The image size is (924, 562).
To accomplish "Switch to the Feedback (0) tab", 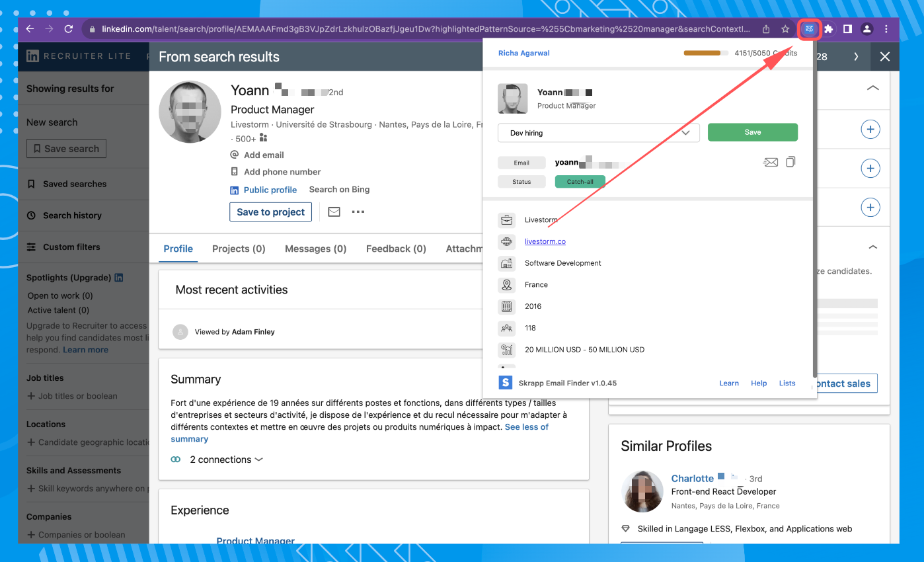I will 396,249.
